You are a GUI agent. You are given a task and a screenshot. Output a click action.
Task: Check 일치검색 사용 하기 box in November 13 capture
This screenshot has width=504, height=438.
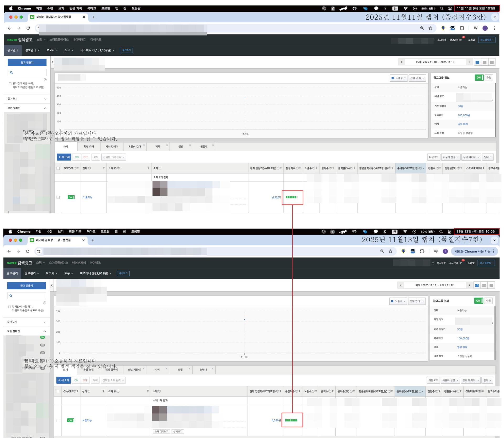pos(10,307)
